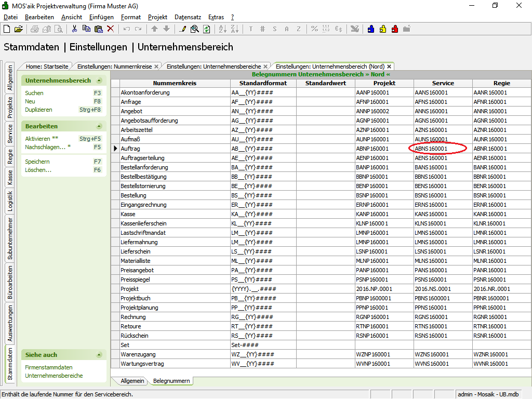Collapse the Siehe auch panel section
Viewport: 532px width, 399px height.
[99, 355]
